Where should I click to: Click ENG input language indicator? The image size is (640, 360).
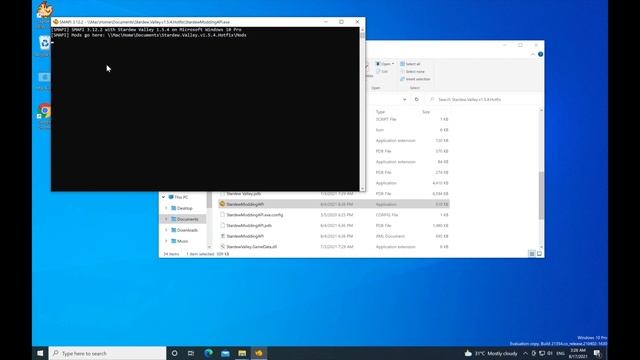pyautogui.click(x=560, y=353)
